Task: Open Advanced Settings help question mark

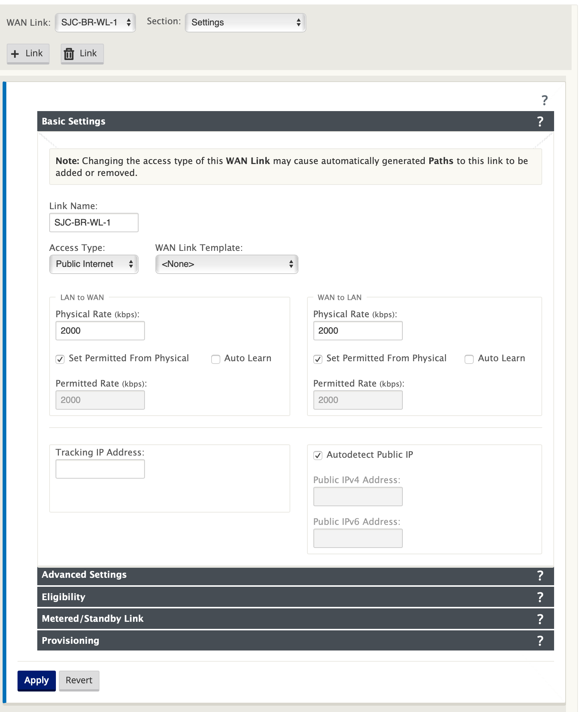Action: tap(540, 575)
